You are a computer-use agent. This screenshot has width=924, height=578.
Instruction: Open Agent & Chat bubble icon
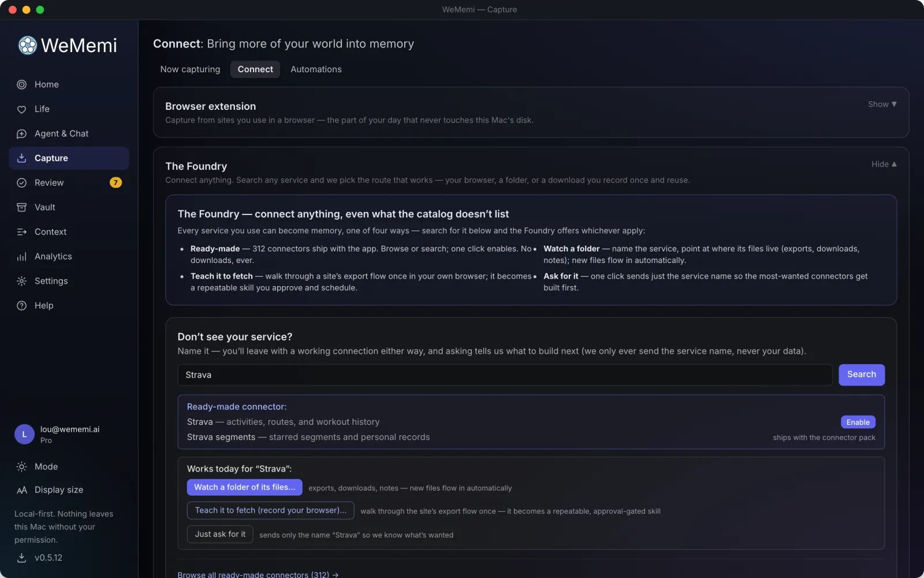point(21,134)
